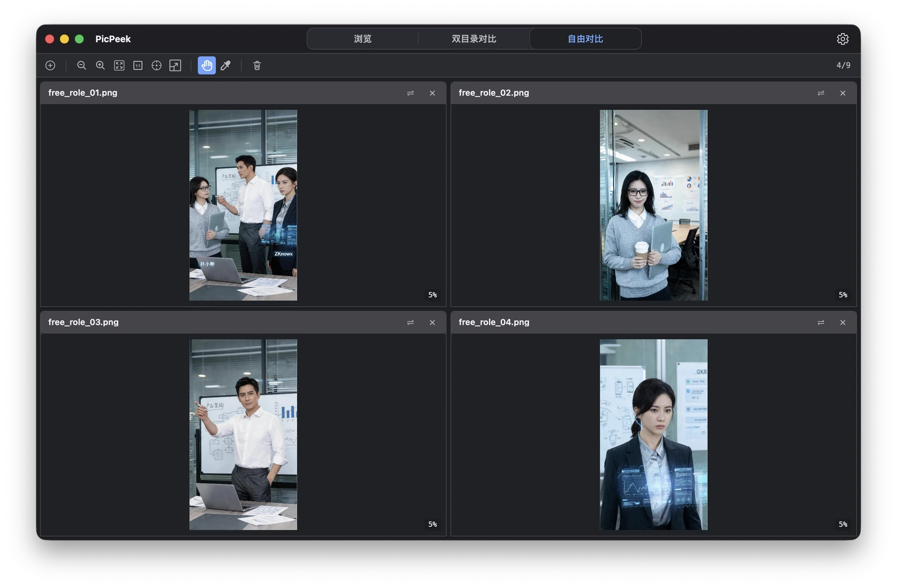Click the 5% zoom label in free_role_04 panel
Screen dimensions: 897x588
coord(843,524)
